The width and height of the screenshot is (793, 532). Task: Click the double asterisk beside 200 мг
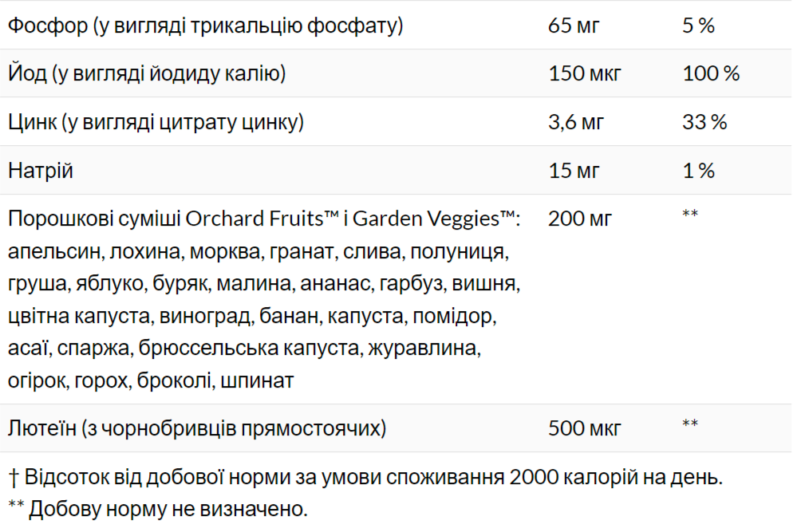point(690,215)
